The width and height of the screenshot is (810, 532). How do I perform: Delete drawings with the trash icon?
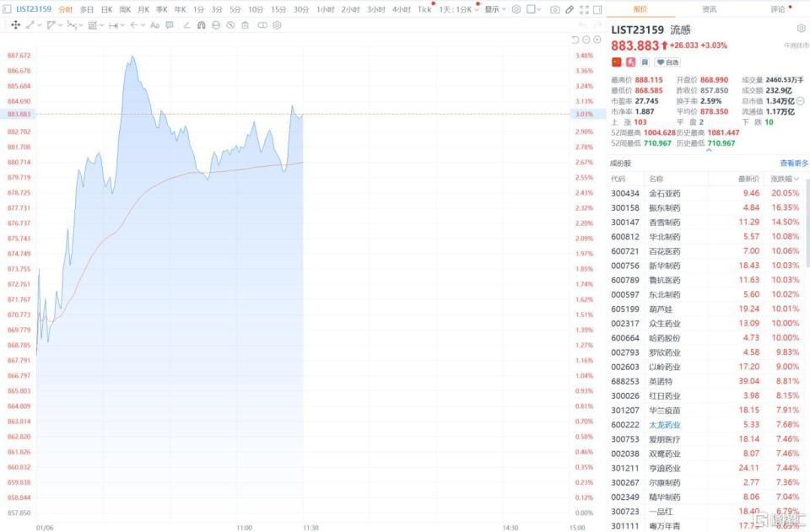tap(245, 24)
